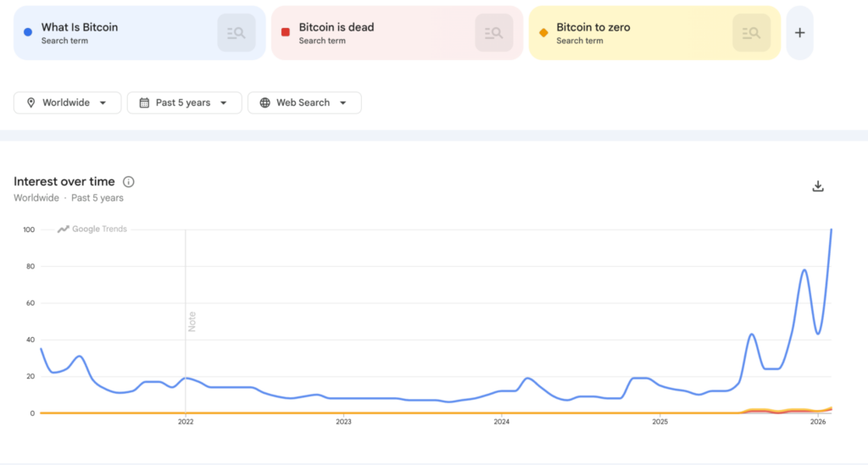This screenshot has width=868, height=465.
Task: Click the globe icon beside Web Search
Action: point(265,102)
